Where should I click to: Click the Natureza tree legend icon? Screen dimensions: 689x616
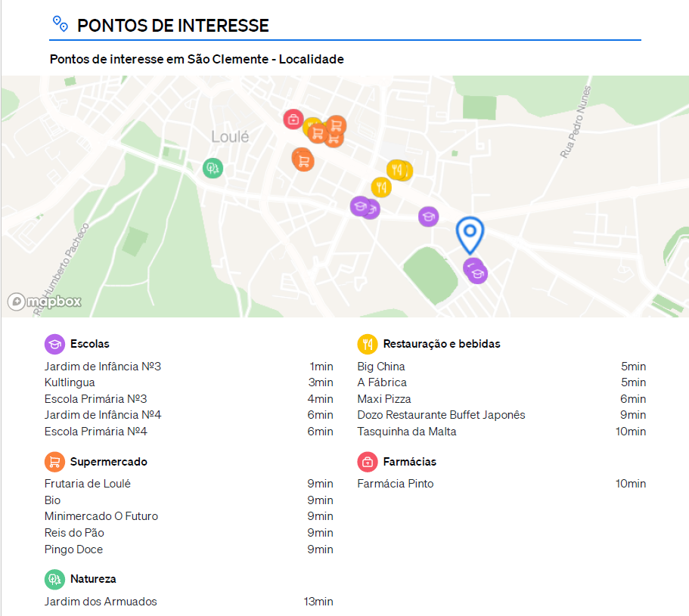click(x=54, y=579)
